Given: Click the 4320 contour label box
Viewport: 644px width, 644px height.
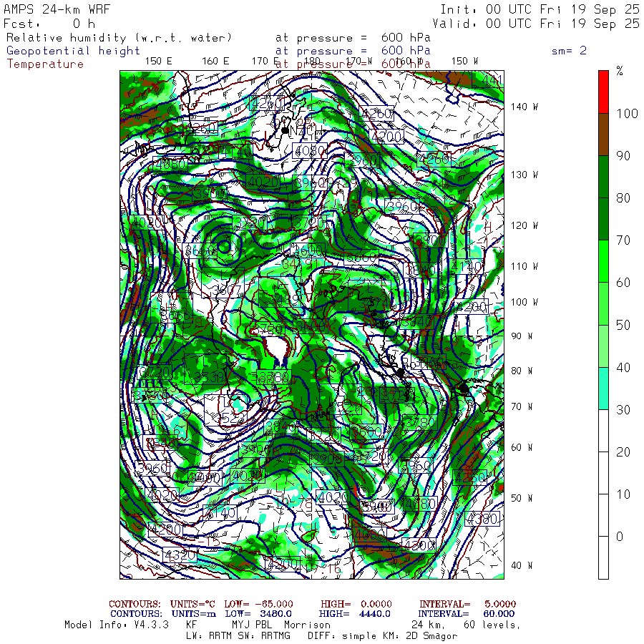Looking at the screenshot, I should point(179,555).
